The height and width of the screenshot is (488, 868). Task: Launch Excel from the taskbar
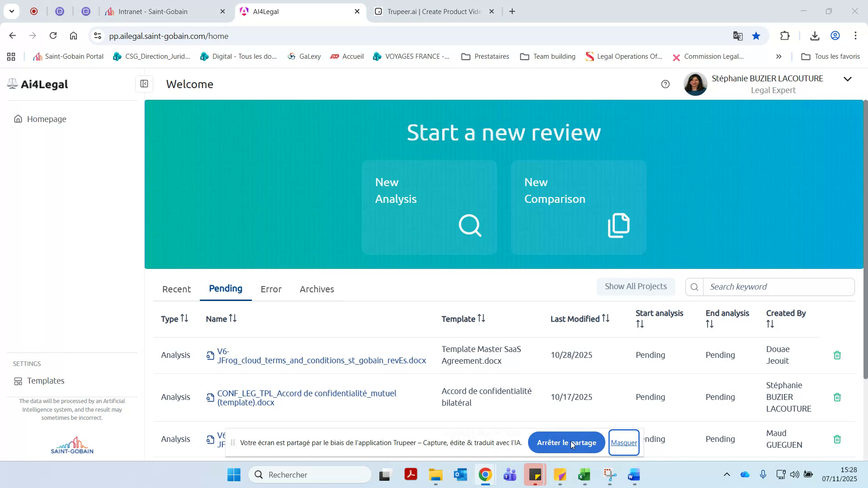click(x=584, y=474)
